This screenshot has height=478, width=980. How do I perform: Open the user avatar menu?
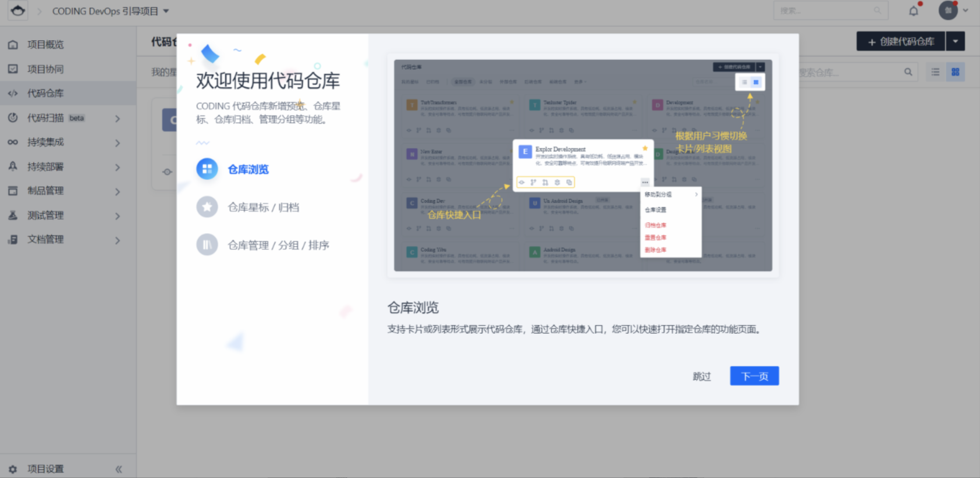tap(948, 10)
